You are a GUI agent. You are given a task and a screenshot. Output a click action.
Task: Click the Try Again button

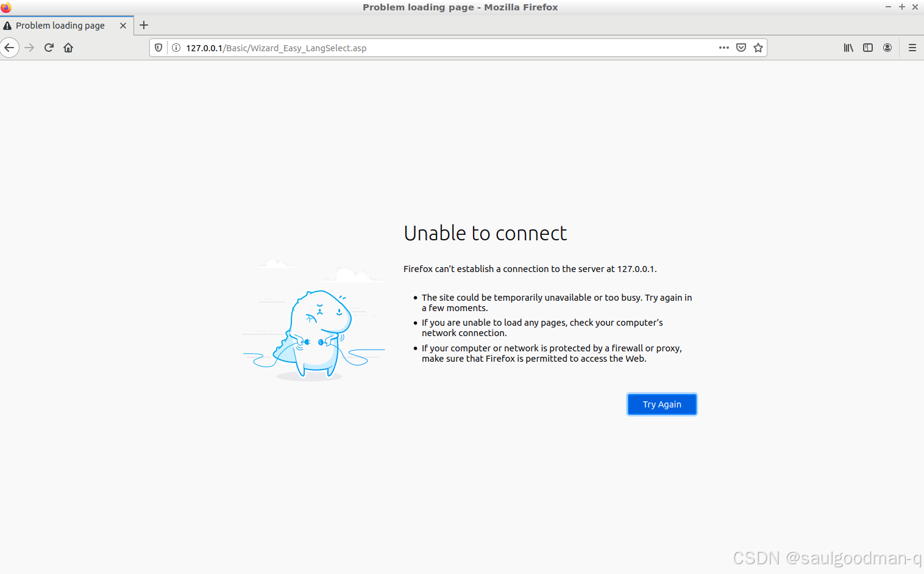pos(662,404)
